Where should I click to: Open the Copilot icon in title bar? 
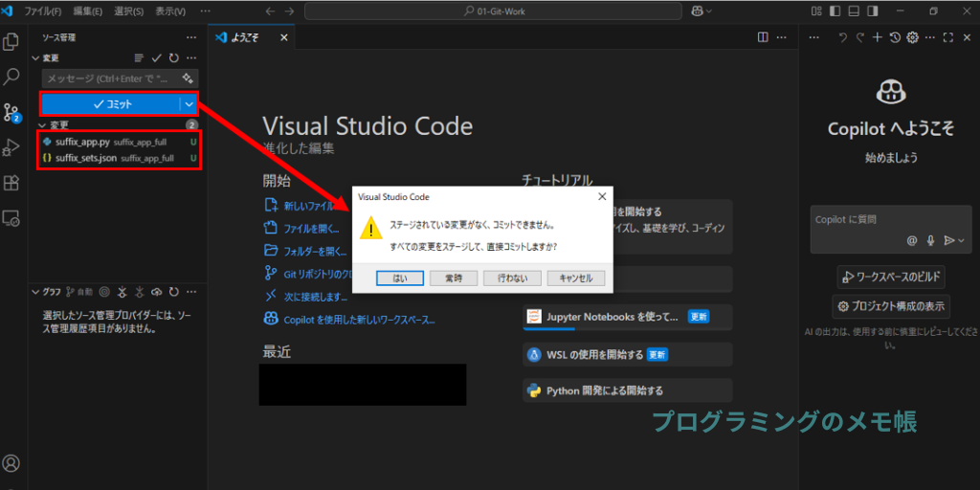(697, 11)
